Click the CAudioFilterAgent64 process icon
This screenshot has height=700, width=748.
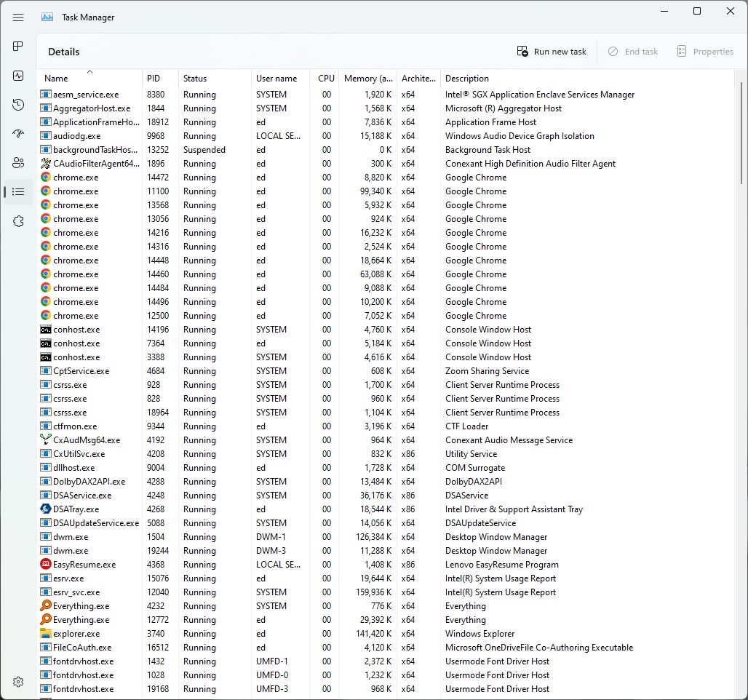[46, 164]
